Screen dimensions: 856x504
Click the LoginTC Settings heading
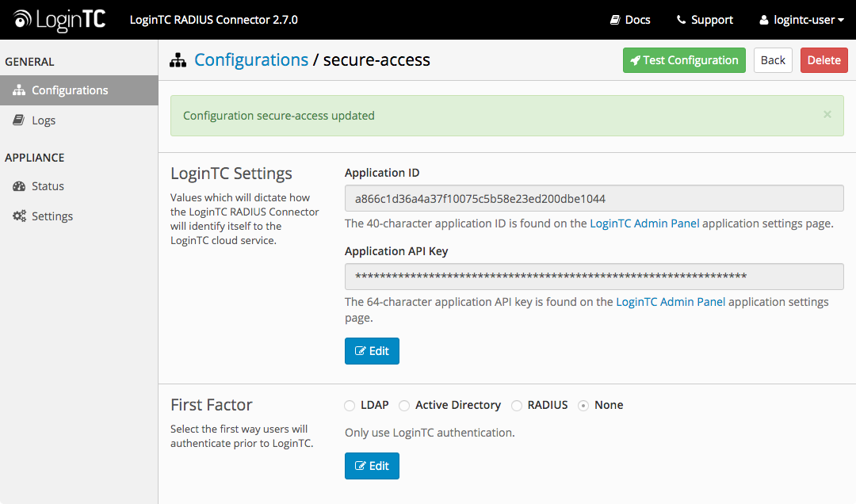(x=231, y=173)
